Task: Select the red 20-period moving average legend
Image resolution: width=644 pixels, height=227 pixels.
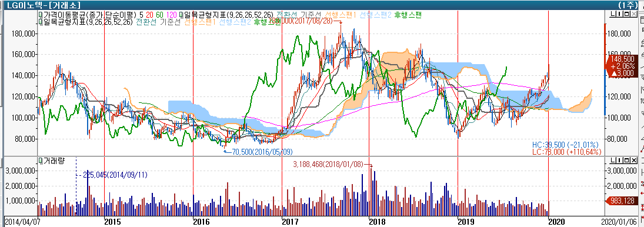Action: click(151, 15)
